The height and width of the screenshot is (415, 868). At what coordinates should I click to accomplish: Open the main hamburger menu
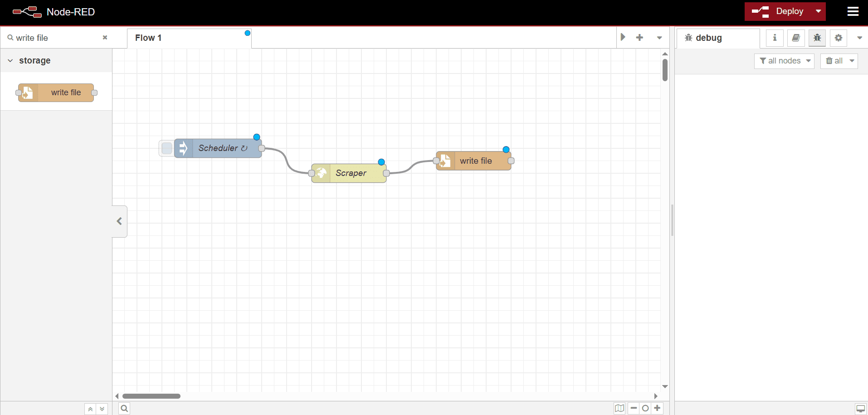coord(853,11)
